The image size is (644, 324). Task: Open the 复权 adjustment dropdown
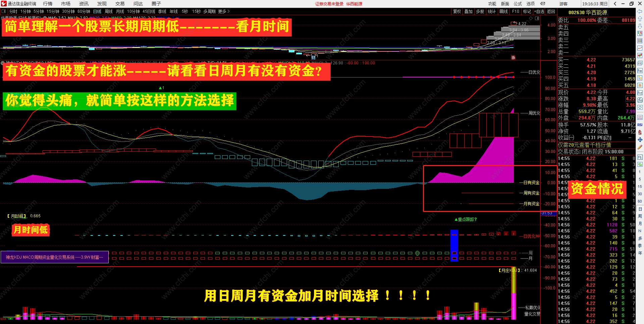(x=457, y=11)
